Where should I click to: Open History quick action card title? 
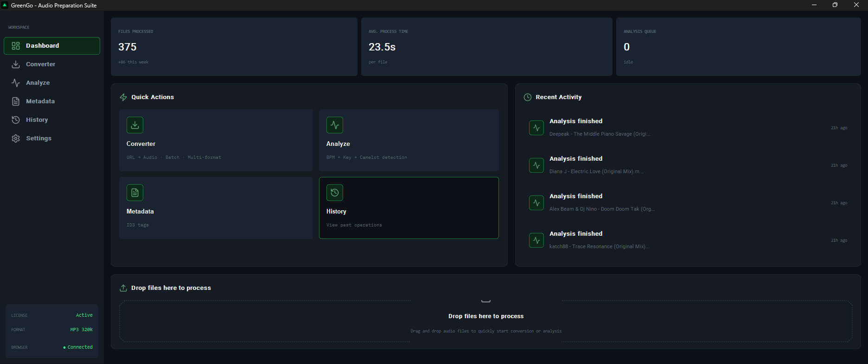coord(336,212)
